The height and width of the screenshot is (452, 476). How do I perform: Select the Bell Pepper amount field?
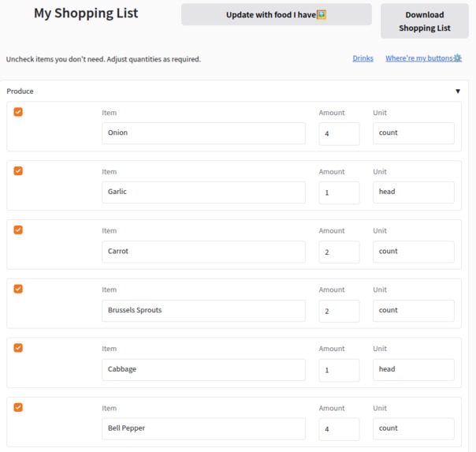click(339, 429)
